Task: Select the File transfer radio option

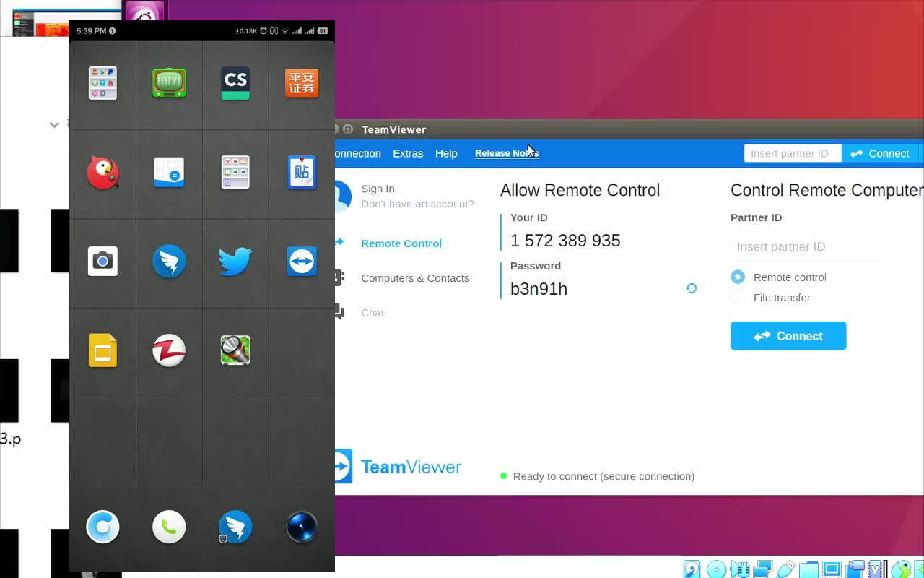Action: tap(738, 298)
